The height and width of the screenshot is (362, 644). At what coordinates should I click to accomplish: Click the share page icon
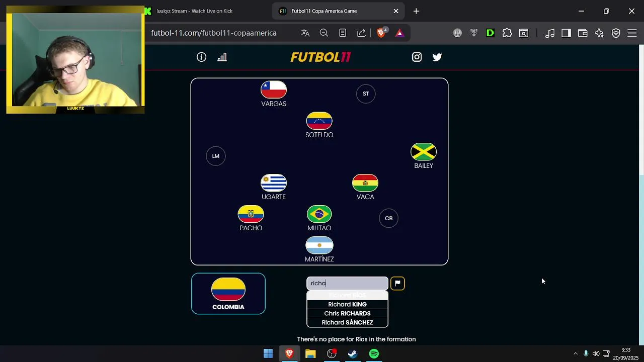coord(361,33)
